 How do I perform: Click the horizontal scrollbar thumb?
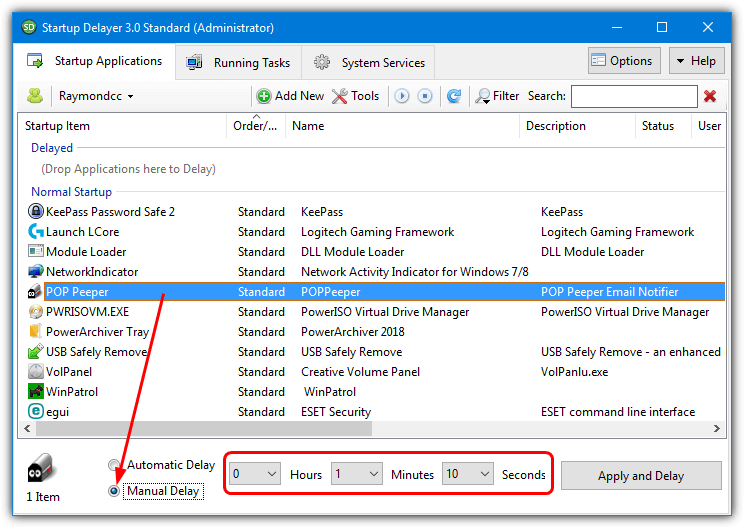tap(204, 428)
